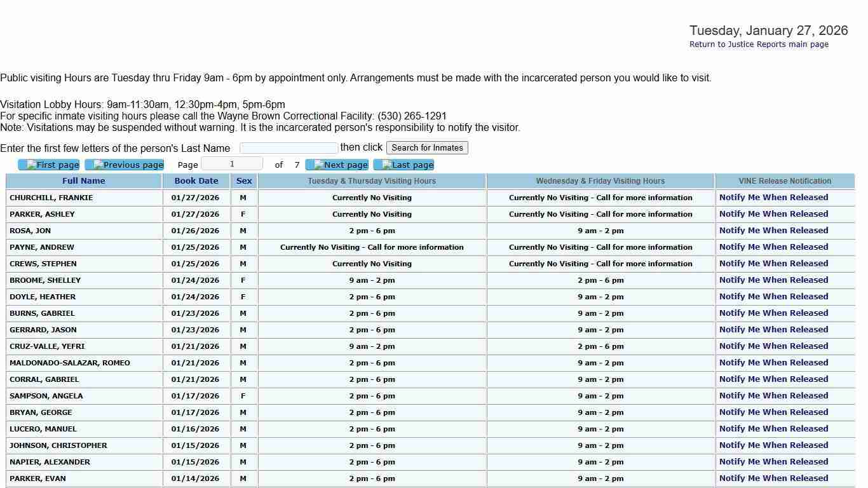Advance using the Next page button
Screen dimensions: 868x488
point(337,165)
